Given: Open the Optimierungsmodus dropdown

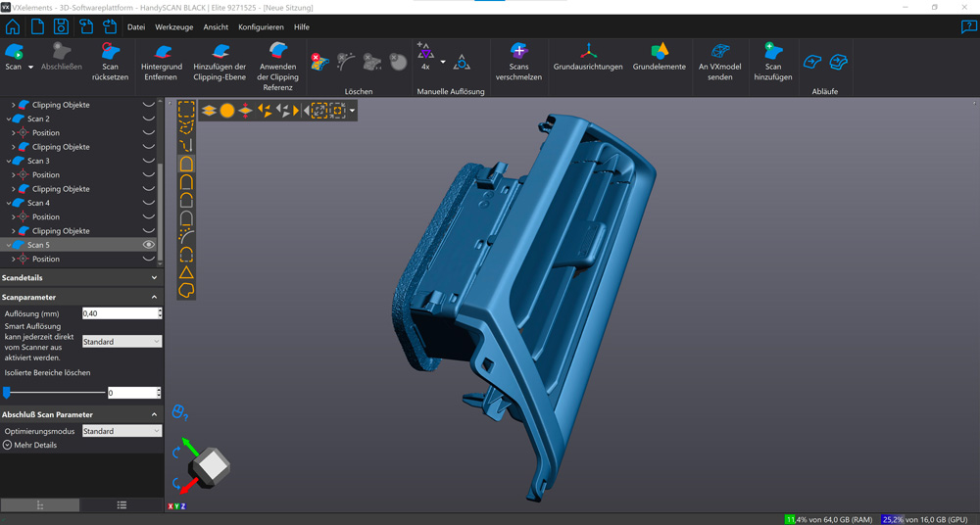Looking at the screenshot, I should (122, 431).
